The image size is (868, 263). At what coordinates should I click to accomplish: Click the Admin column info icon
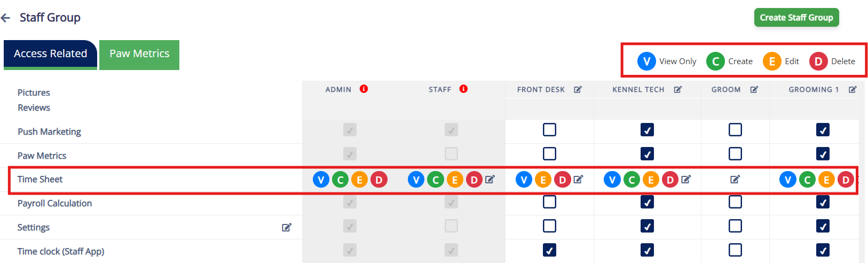coord(364,89)
